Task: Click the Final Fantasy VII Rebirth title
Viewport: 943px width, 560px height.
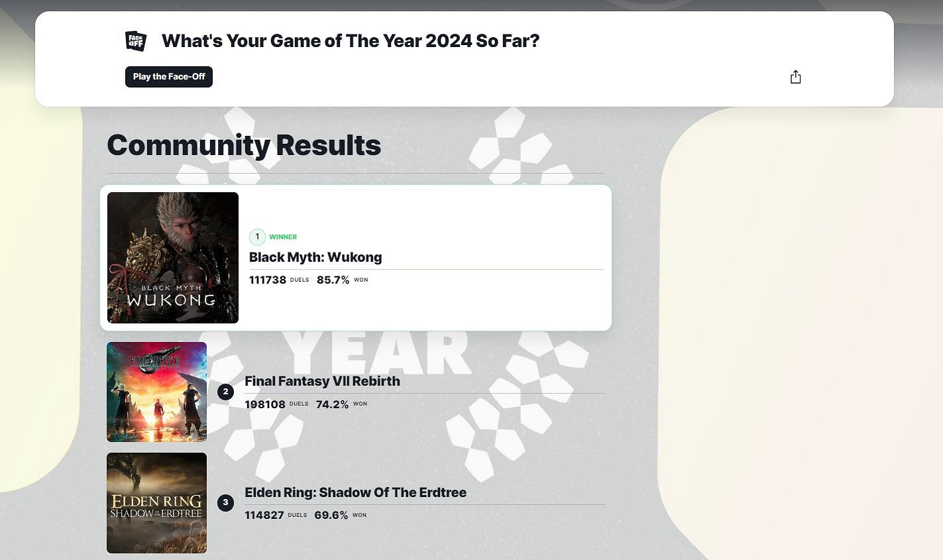Action: (322, 381)
